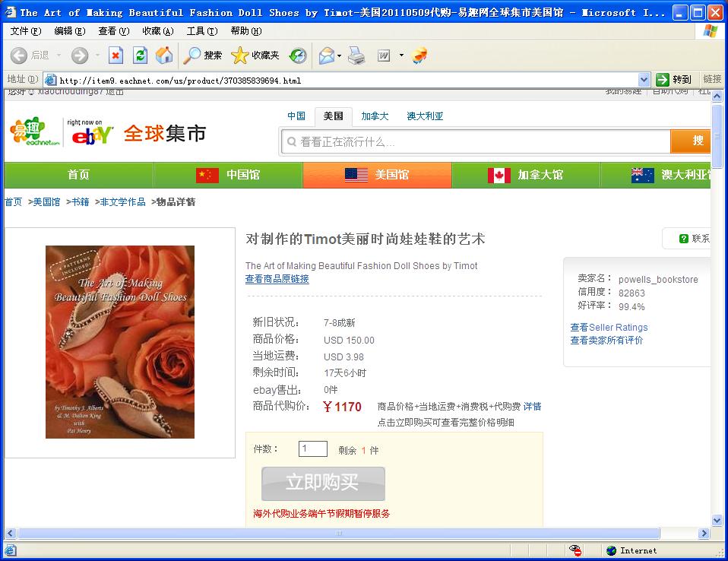Go to 首页 in green navigation bar
The image size is (728, 561).
pos(78,175)
